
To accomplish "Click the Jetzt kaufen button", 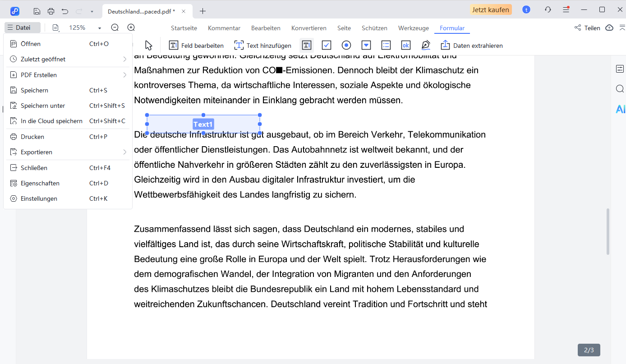I will (491, 9).
